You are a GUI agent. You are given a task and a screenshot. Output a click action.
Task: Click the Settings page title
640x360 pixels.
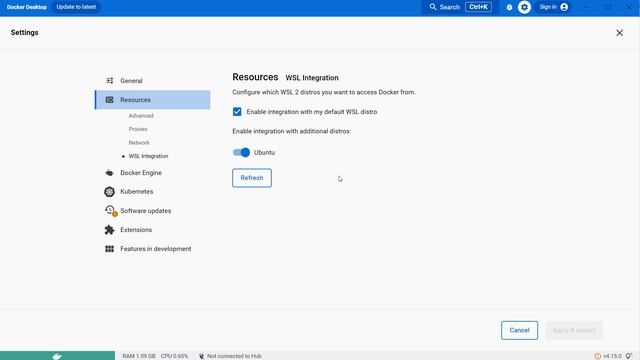[x=24, y=32]
